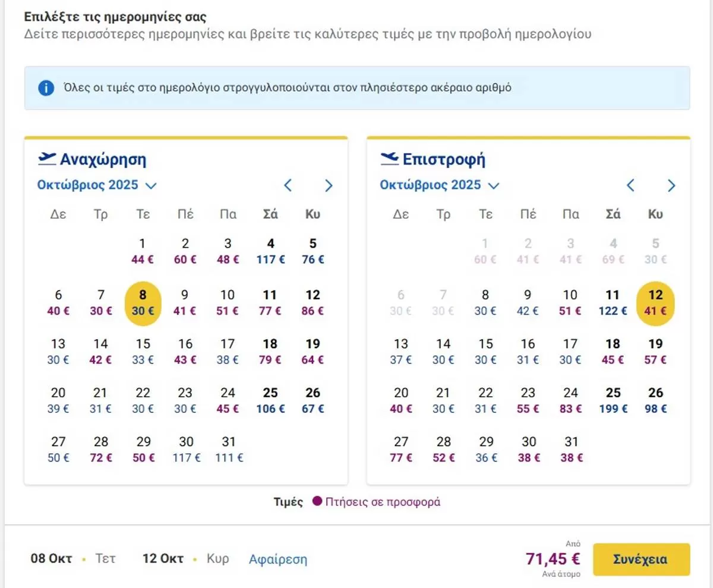Go to next month in return calendar
Screen dimensions: 713x588
click(671, 185)
